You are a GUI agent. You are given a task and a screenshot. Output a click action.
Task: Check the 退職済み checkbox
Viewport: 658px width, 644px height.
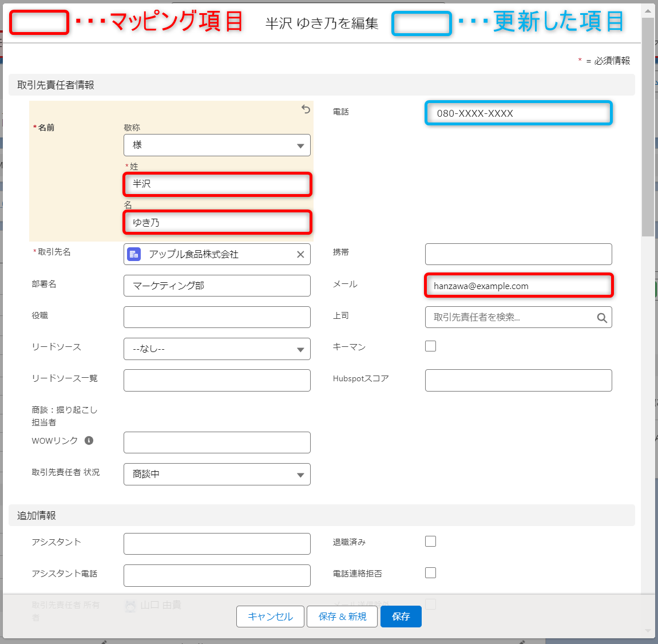(431, 541)
